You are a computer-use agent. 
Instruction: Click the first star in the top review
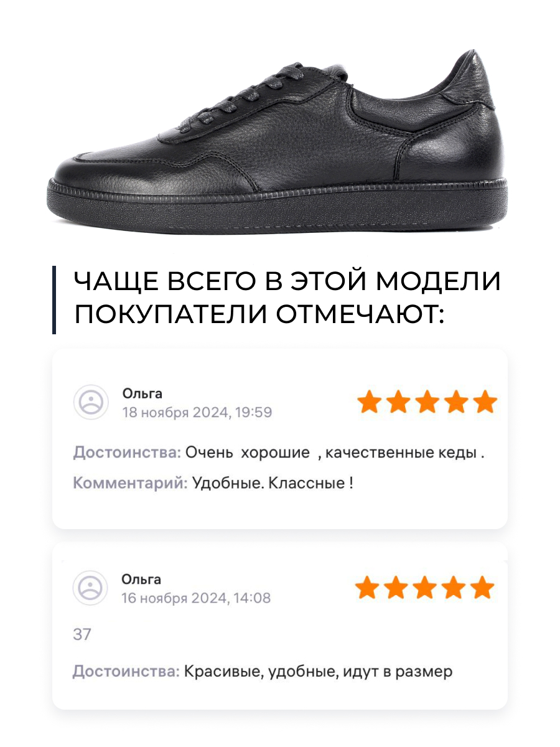click(369, 402)
